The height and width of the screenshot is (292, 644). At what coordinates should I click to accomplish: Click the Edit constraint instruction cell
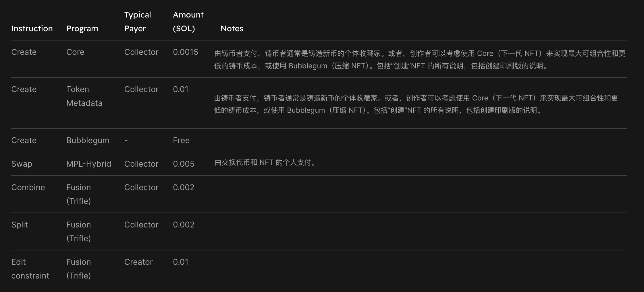[x=30, y=269]
